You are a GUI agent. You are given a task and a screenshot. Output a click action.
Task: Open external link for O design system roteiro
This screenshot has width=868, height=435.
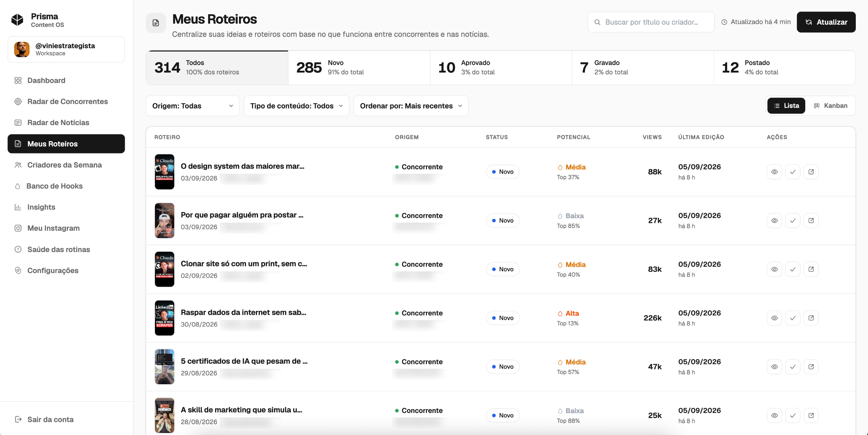(811, 172)
